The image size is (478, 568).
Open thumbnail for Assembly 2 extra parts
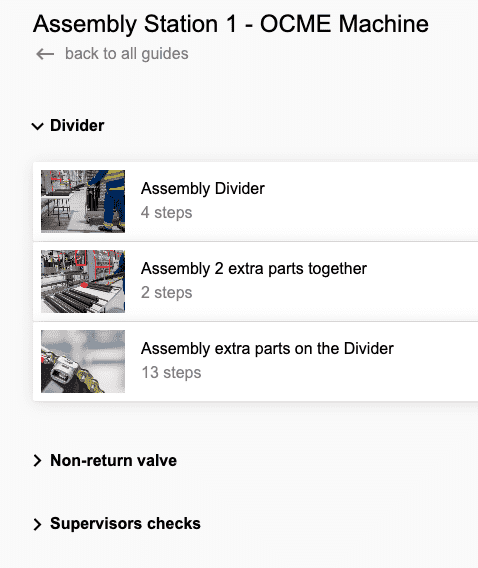[83, 281]
